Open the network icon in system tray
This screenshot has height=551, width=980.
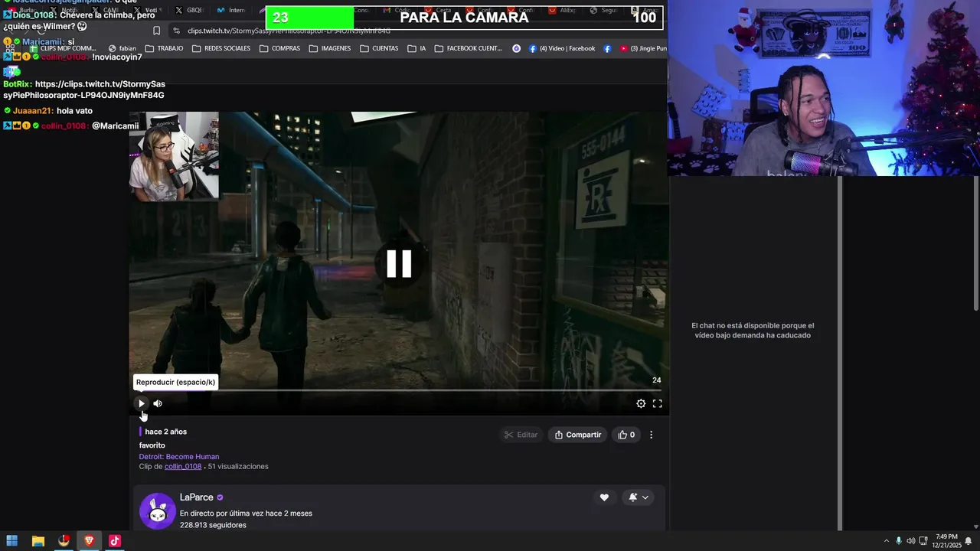(x=923, y=541)
